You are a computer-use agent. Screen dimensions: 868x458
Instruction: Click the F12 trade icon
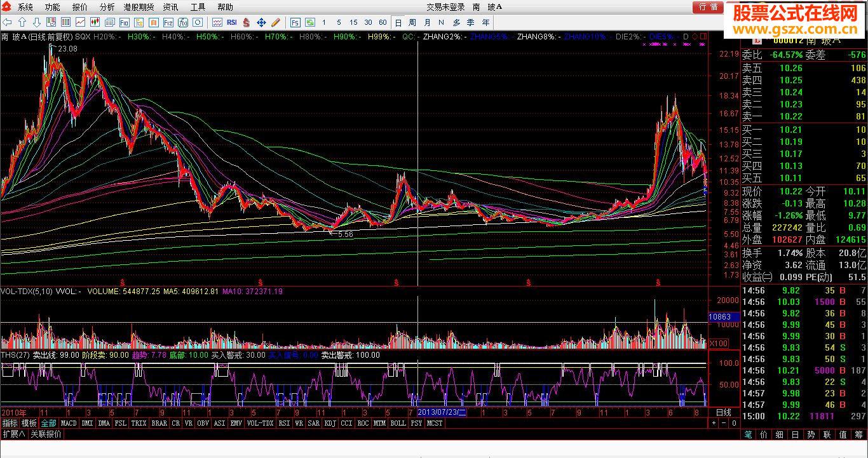pos(168,22)
